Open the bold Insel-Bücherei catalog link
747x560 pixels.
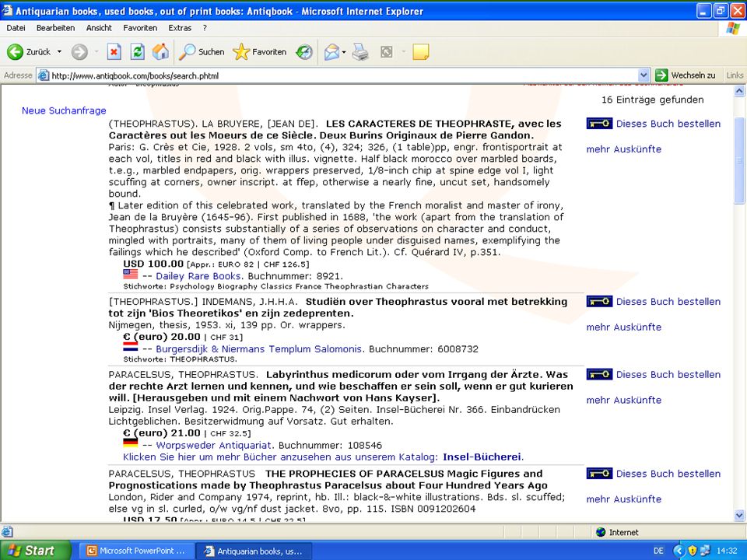(483, 457)
